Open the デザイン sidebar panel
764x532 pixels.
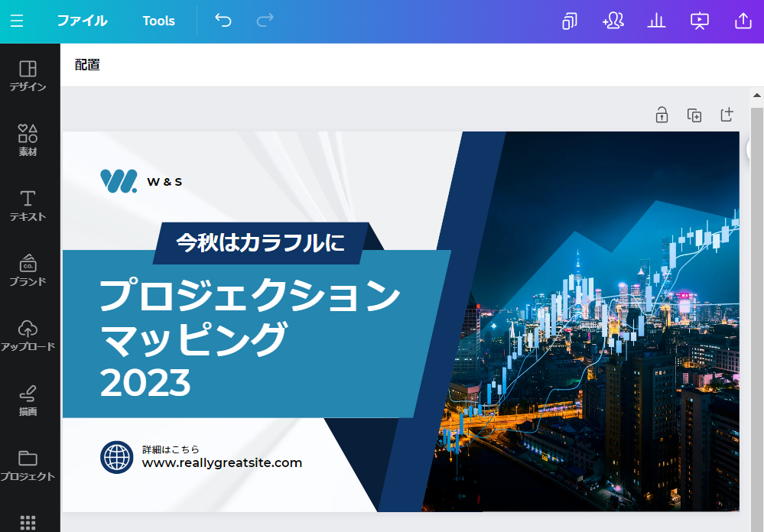(28, 76)
